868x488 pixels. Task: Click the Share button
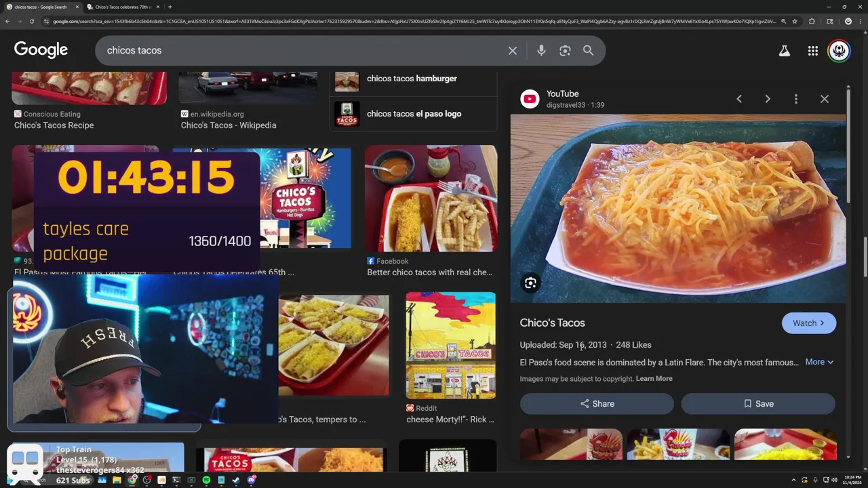point(597,404)
